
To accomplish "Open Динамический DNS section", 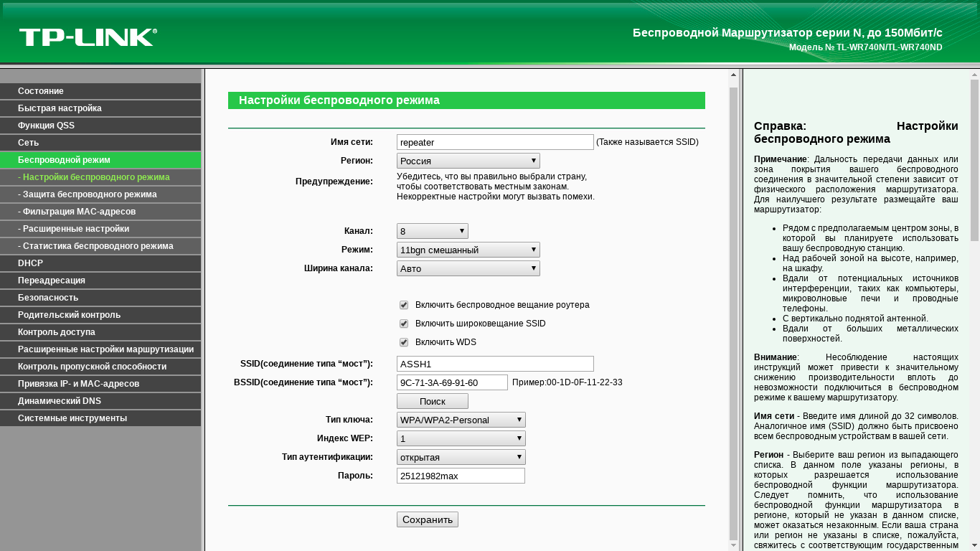I will click(x=100, y=401).
